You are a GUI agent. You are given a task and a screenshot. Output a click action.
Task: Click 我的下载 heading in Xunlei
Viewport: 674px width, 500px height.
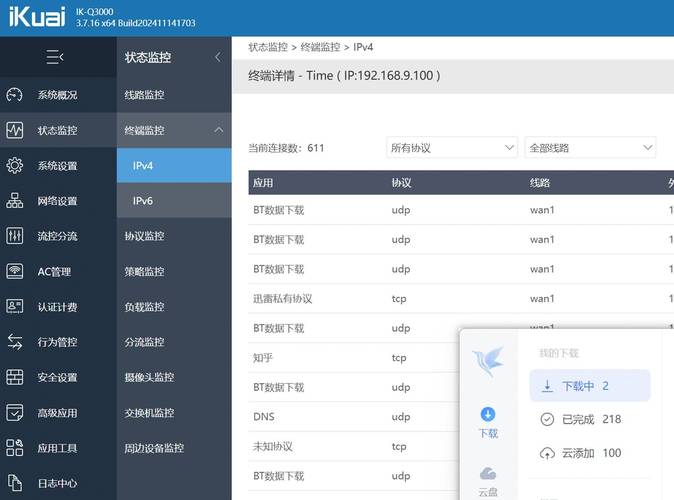[559, 353]
